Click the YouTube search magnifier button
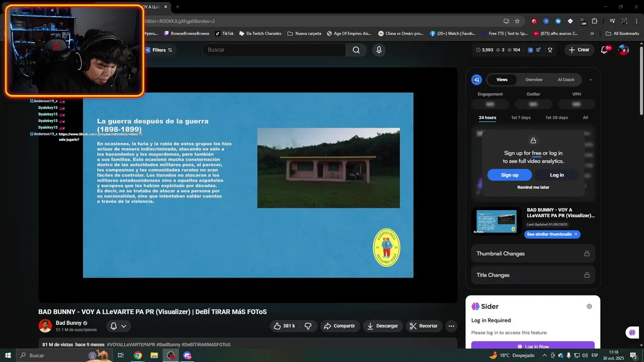 coord(356,50)
